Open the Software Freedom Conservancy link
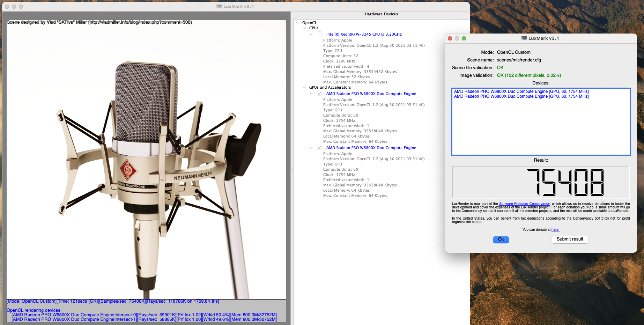 coord(524,204)
